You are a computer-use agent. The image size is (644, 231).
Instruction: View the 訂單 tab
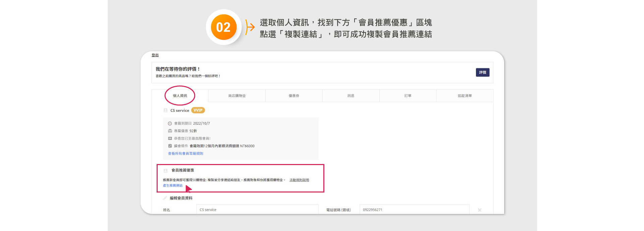(408, 96)
